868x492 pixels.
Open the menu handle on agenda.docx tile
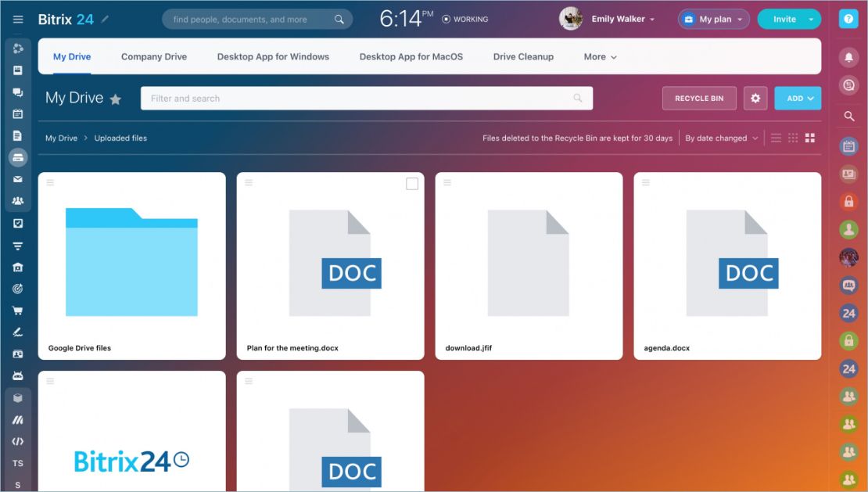(645, 182)
